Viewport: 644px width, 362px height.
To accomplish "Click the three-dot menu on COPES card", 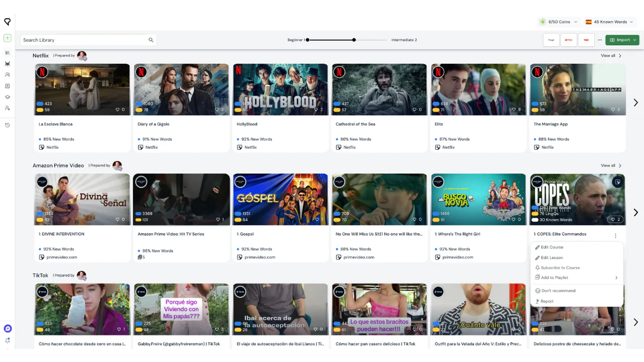I will pos(615,235).
